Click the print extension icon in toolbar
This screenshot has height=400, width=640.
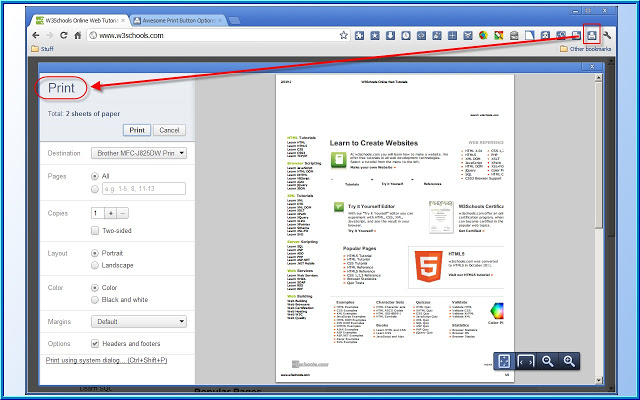click(592, 36)
